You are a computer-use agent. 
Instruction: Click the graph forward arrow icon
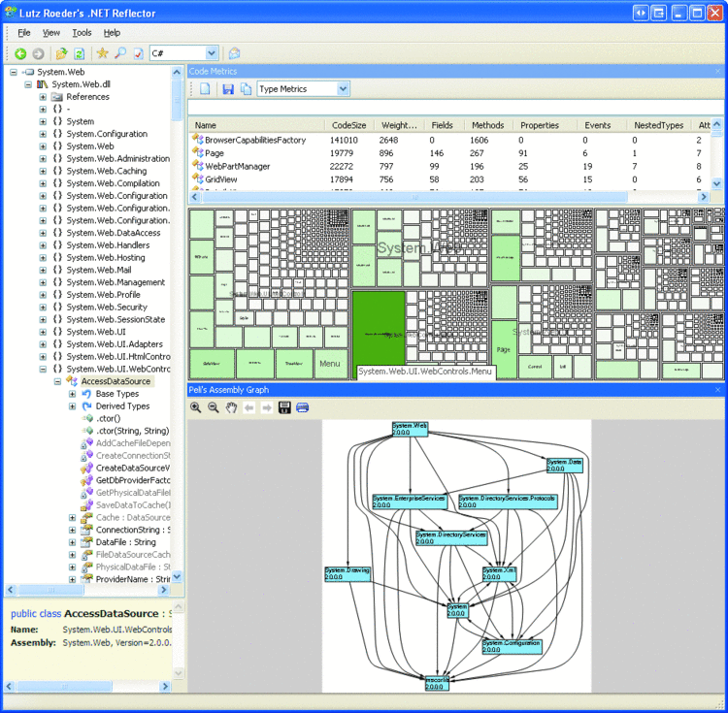267,407
